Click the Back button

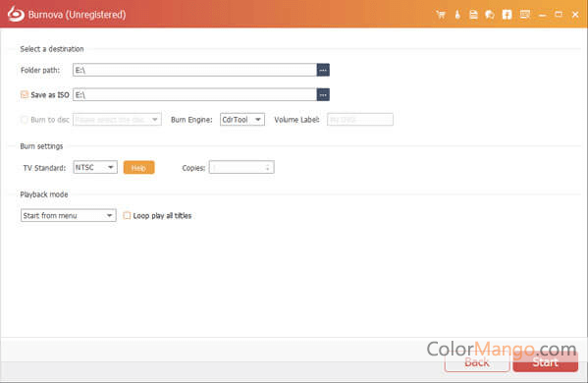click(477, 362)
